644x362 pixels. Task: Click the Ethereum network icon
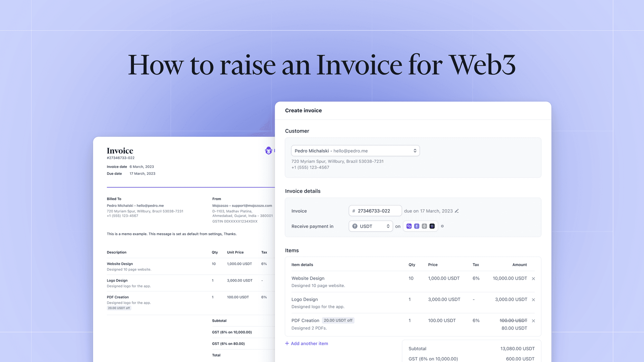(417, 226)
